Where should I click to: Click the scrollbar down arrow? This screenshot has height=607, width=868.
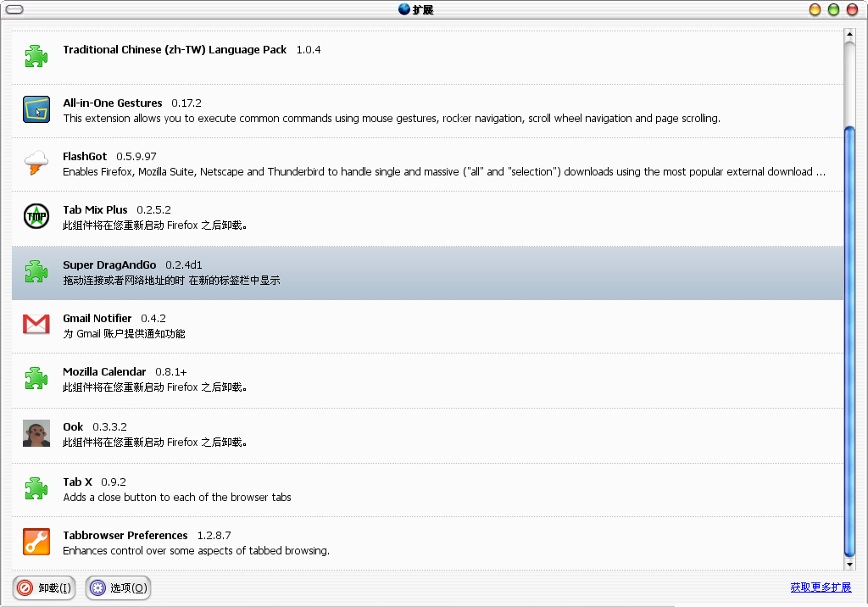849,565
